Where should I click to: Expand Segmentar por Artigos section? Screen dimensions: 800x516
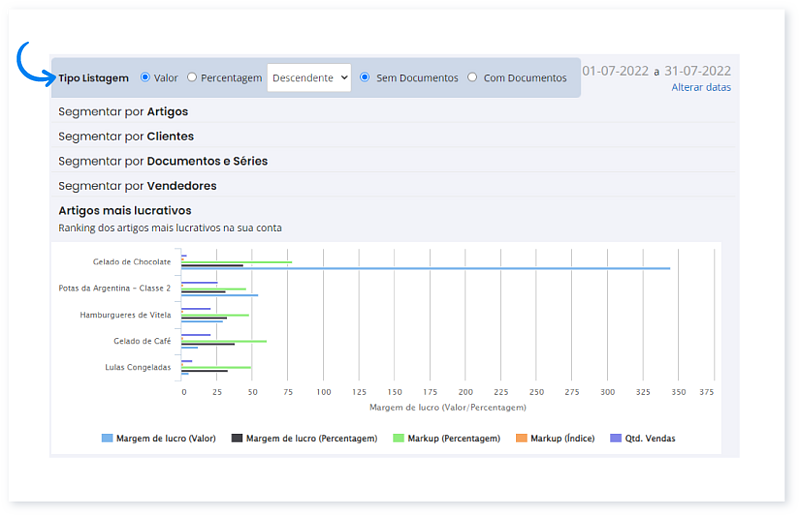click(123, 111)
